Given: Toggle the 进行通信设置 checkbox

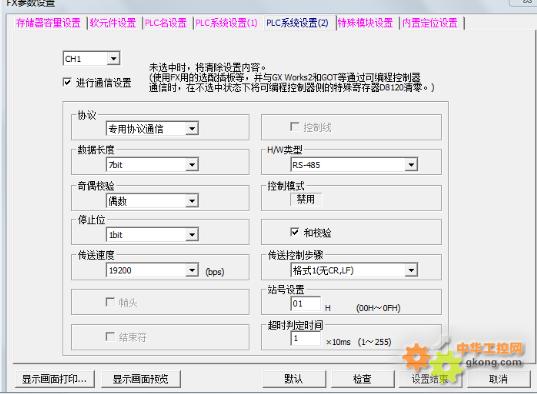Looking at the screenshot, I should pyautogui.click(x=67, y=82).
